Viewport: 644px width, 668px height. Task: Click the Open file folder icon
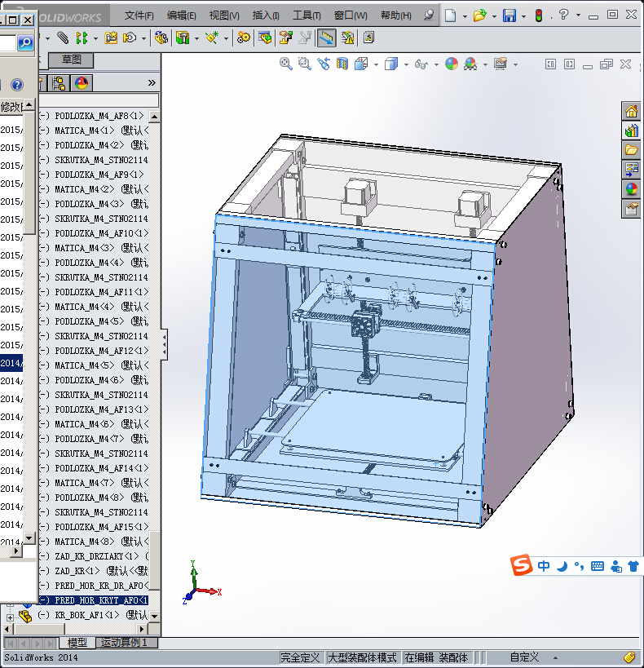click(x=479, y=15)
